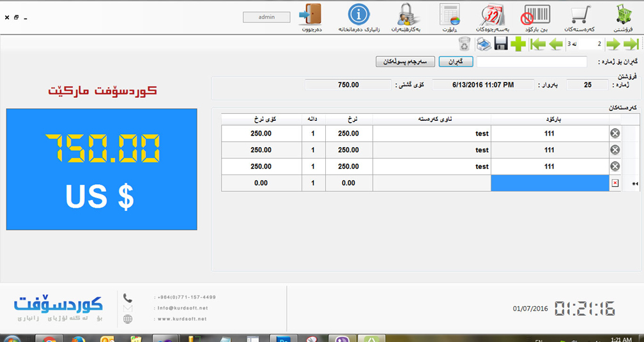The height and width of the screenshot is (342, 644).
Task: Click the plain left arrow navigation icon
Action: 556,43
